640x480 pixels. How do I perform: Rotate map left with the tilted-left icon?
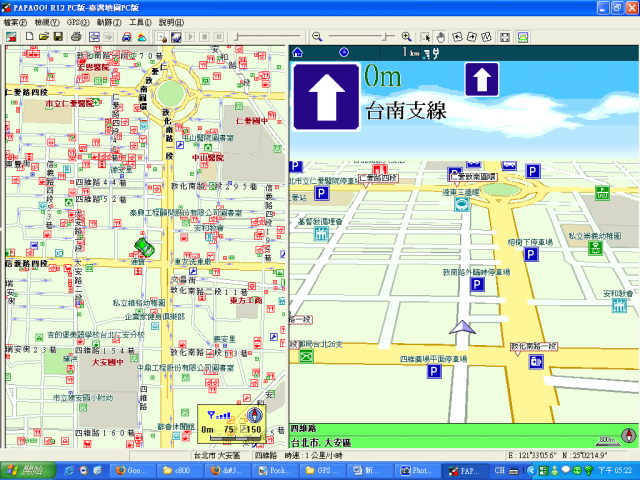[458, 37]
